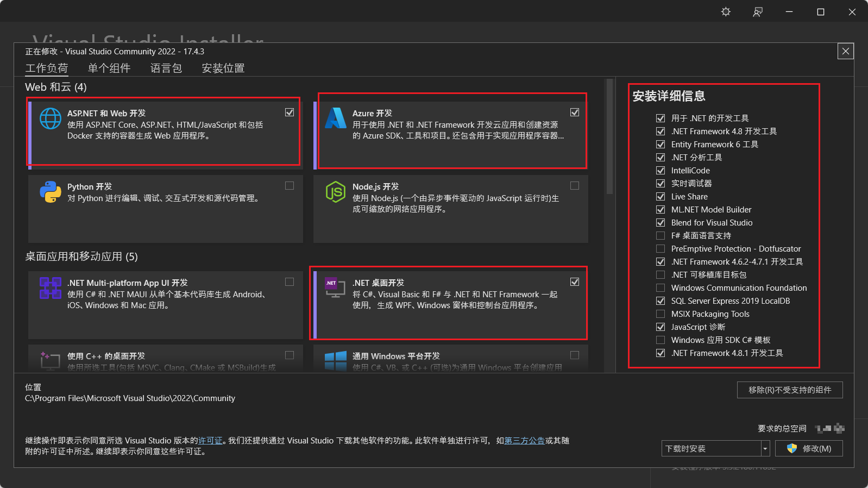Click the Azure development logo icon
Screen dimensions: 868x488
pyautogui.click(x=336, y=118)
